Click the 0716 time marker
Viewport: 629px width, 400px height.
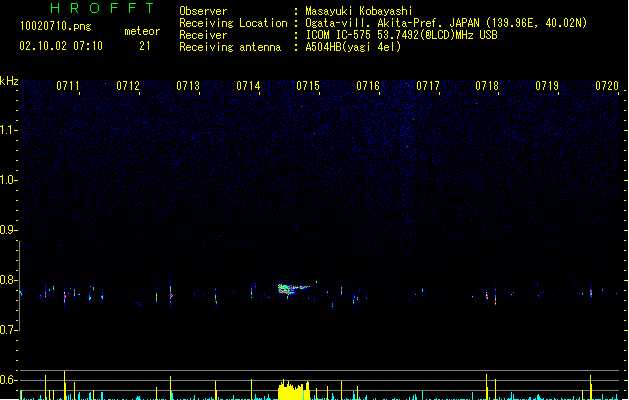[368, 86]
